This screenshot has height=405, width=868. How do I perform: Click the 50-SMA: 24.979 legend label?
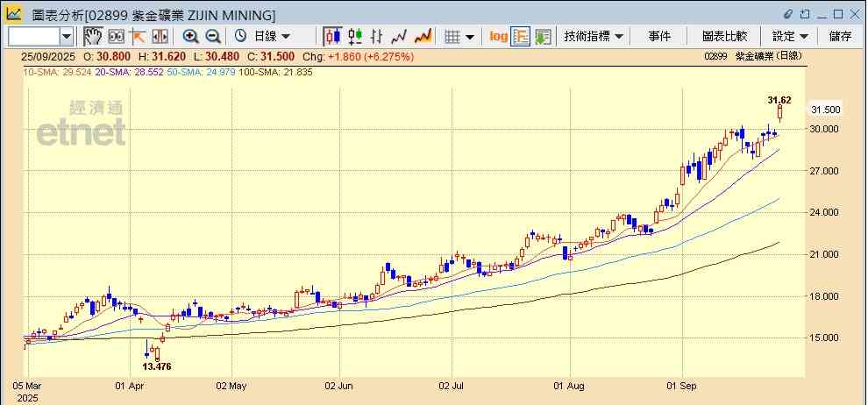coord(201,73)
